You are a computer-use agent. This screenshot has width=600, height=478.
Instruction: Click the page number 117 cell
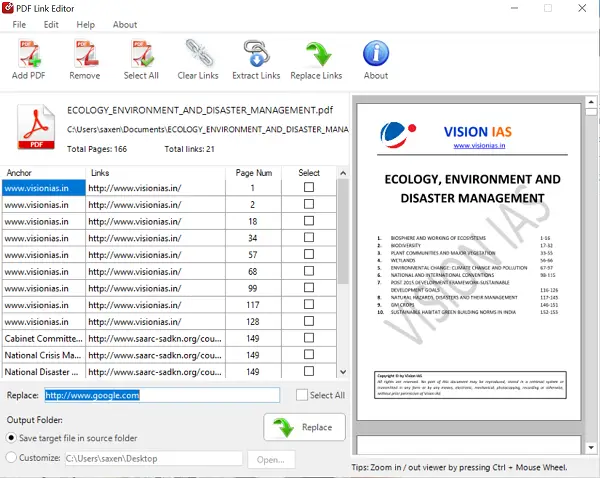pos(253,305)
